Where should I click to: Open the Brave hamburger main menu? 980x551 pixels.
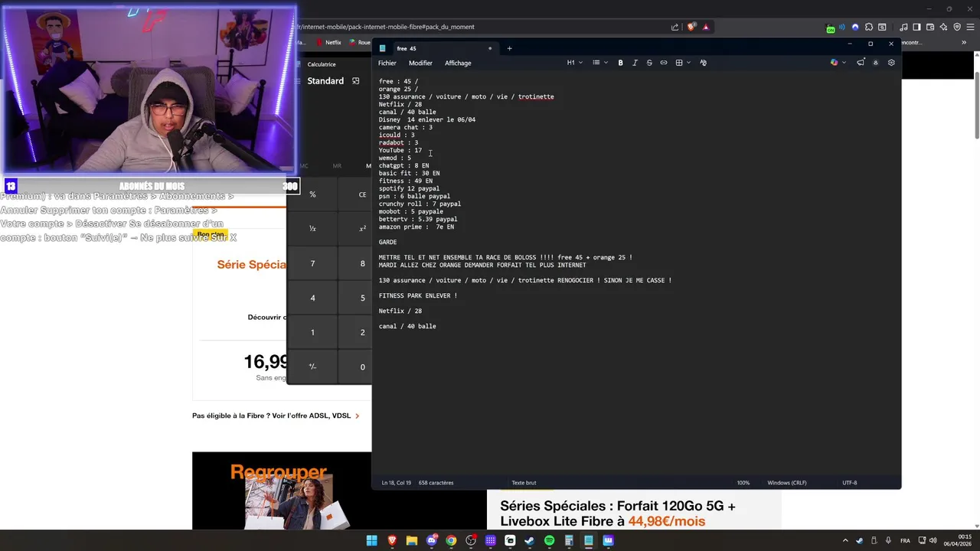[x=969, y=27]
